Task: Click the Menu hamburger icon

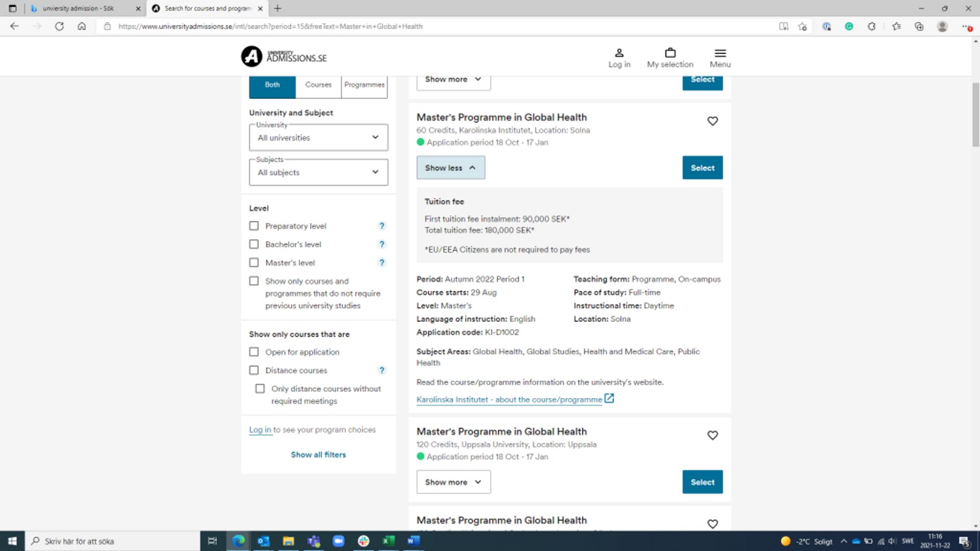Action: 720,53
